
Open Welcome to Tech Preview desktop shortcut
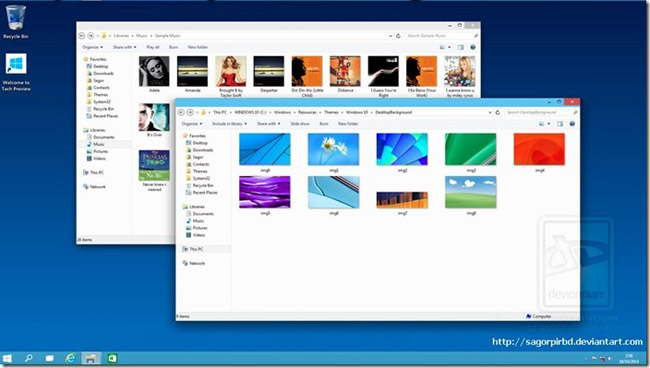click(16, 72)
